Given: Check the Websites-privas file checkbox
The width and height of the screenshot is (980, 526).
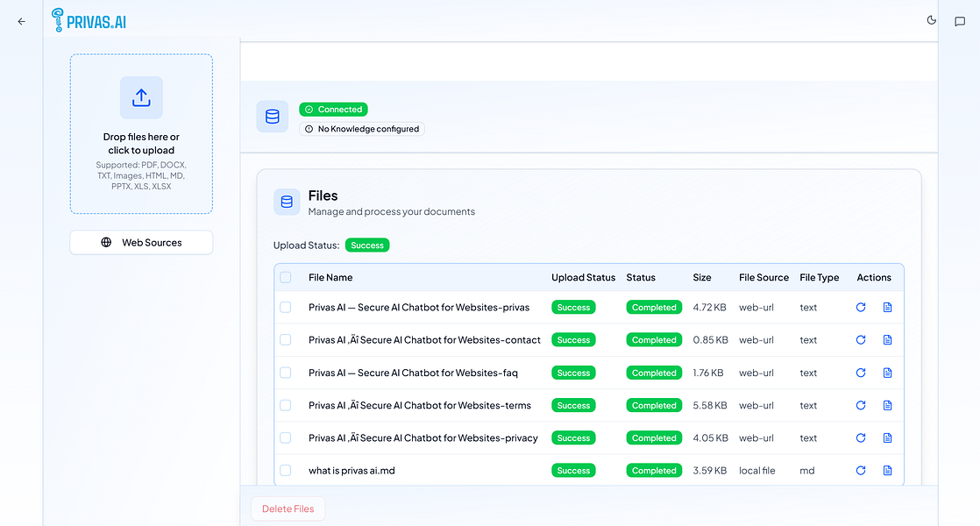Looking at the screenshot, I should pyautogui.click(x=285, y=308).
